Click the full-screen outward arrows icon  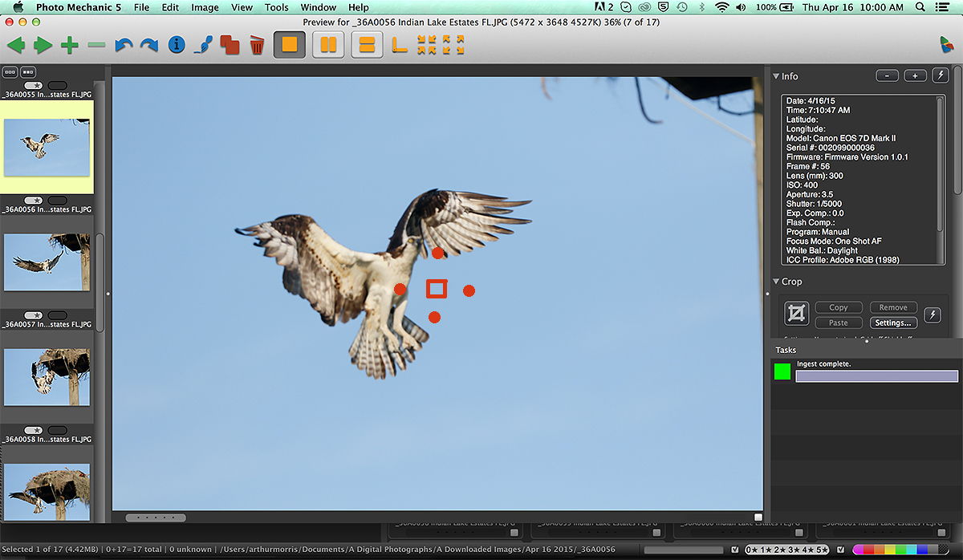pyautogui.click(x=453, y=45)
